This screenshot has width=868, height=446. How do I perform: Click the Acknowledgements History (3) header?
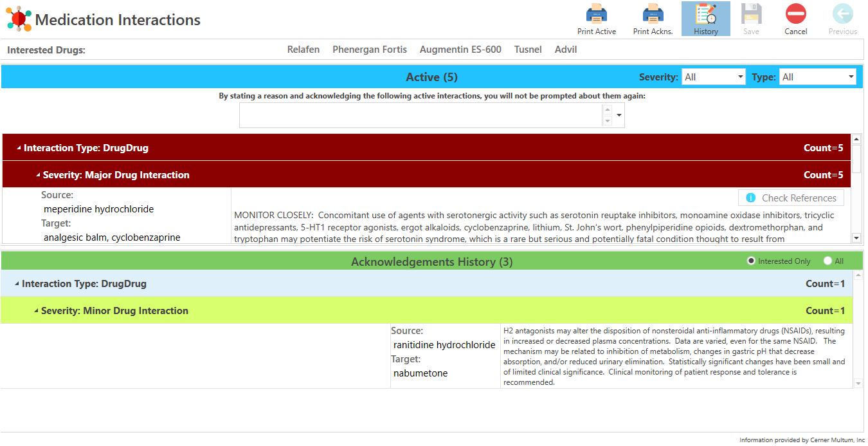[x=431, y=262]
